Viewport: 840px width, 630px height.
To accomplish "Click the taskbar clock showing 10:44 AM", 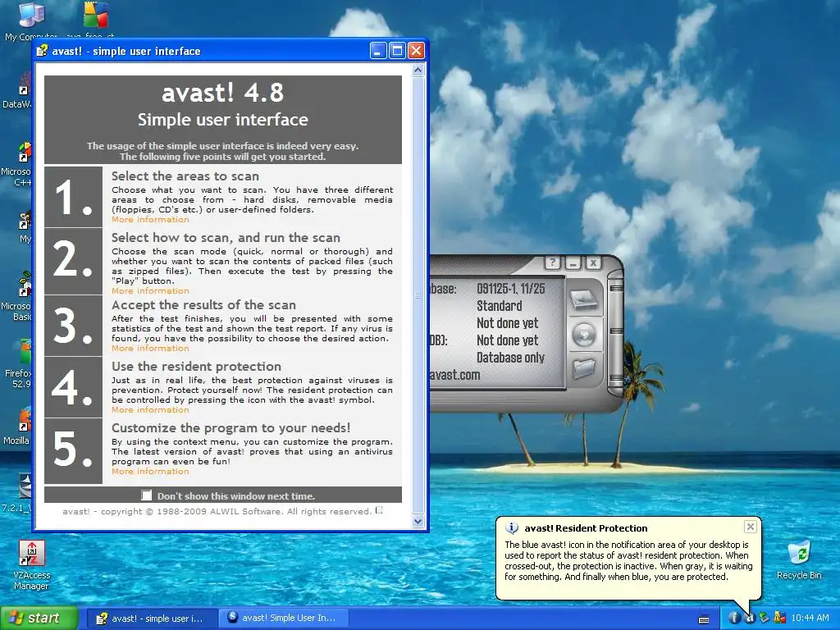I will coord(810,619).
